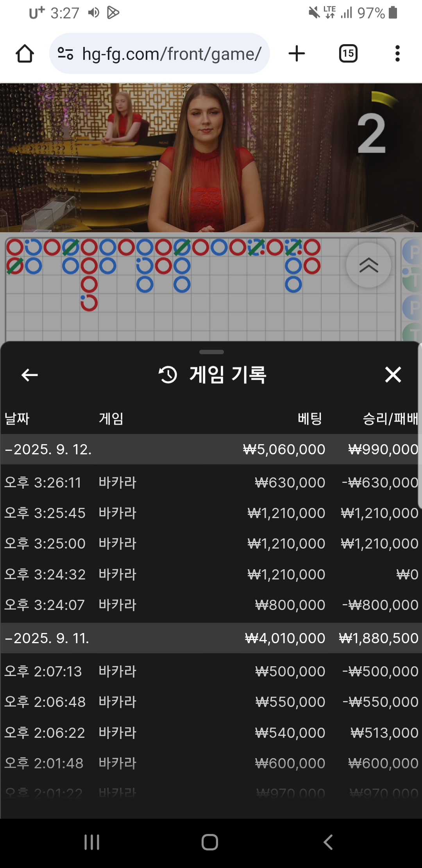Screen dimensions: 422x868
Task: Open browser three-dot menu
Action: coord(397,54)
